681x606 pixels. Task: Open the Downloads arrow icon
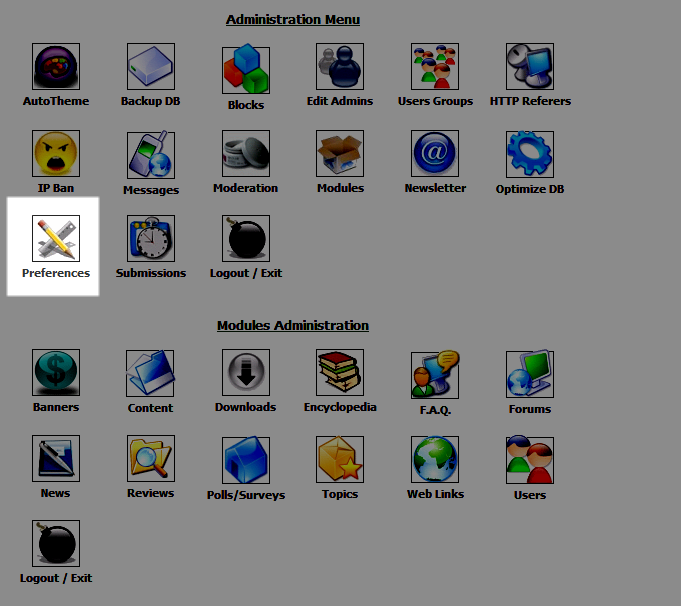click(x=246, y=372)
